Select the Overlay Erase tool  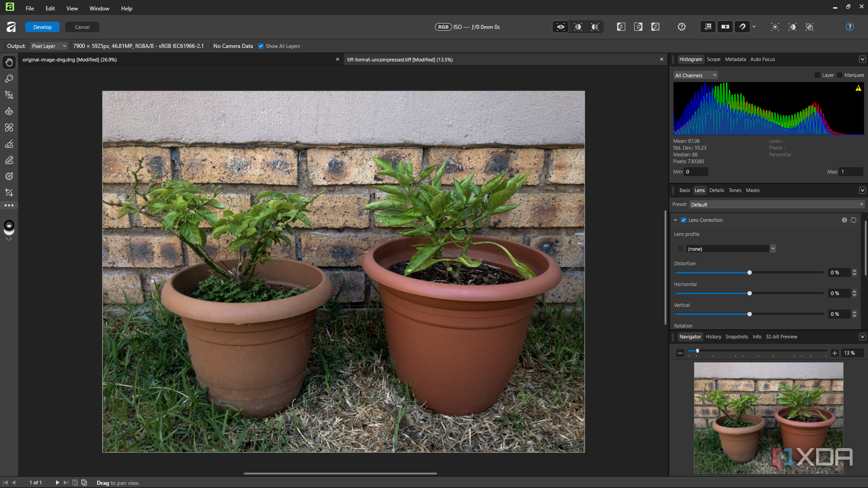pyautogui.click(x=9, y=160)
